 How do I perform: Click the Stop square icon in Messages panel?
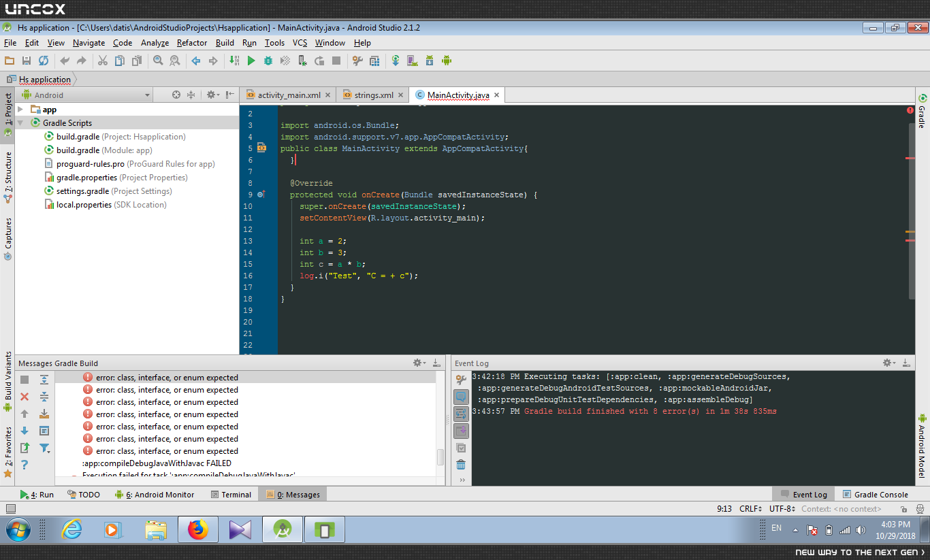pyautogui.click(x=25, y=379)
